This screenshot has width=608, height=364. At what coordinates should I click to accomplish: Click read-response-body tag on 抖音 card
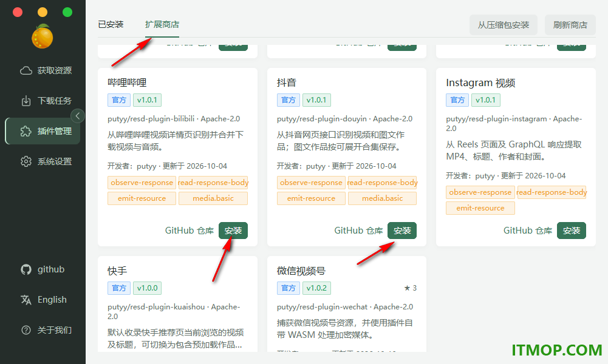(382, 183)
